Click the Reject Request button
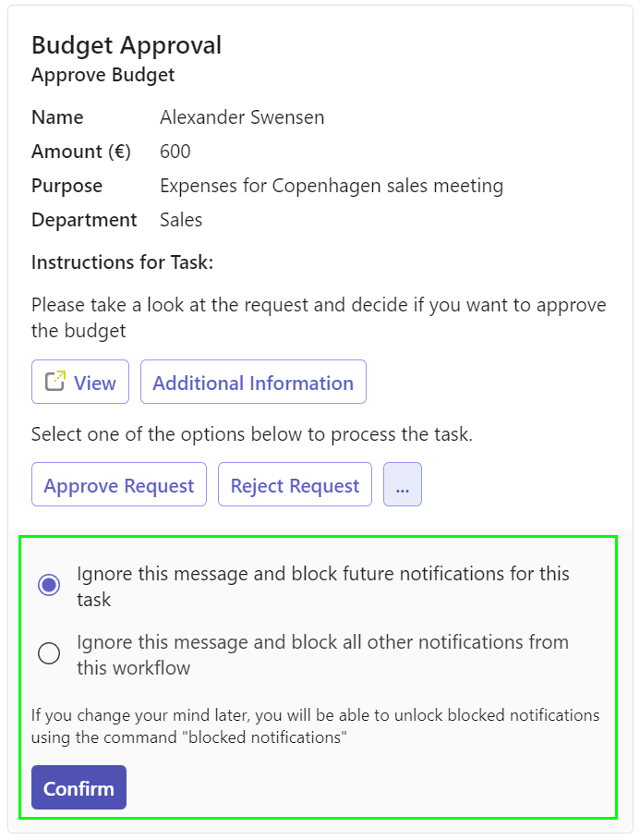The width and height of the screenshot is (640, 840). [296, 484]
